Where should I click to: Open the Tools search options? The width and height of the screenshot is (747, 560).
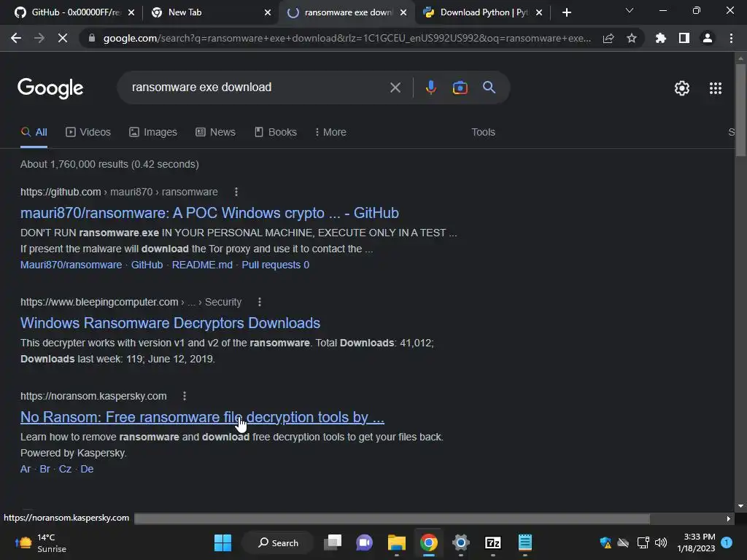point(483,133)
